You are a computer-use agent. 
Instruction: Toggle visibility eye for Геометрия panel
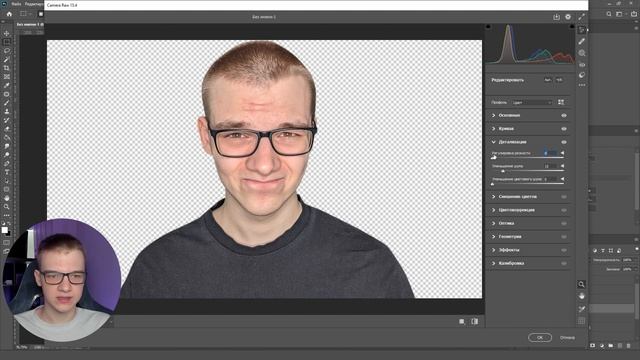click(x=564, y=237)
